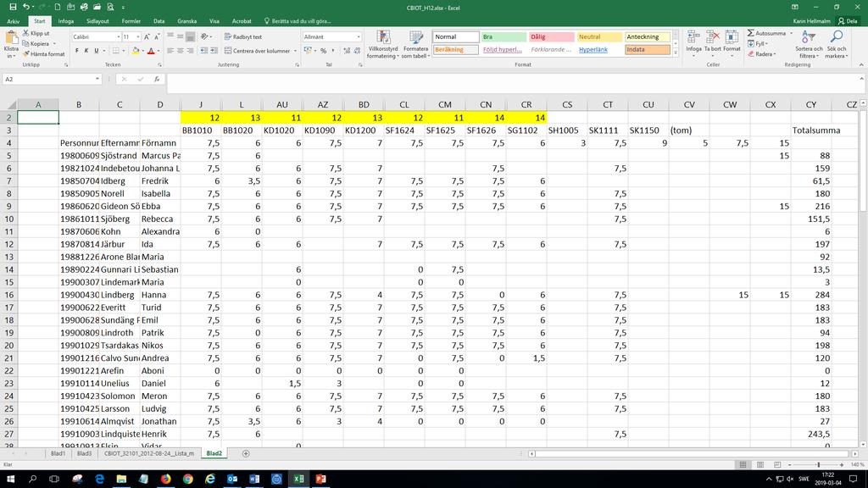Save the workbook from Quick Access toolbar

click(x=13, y=7)
